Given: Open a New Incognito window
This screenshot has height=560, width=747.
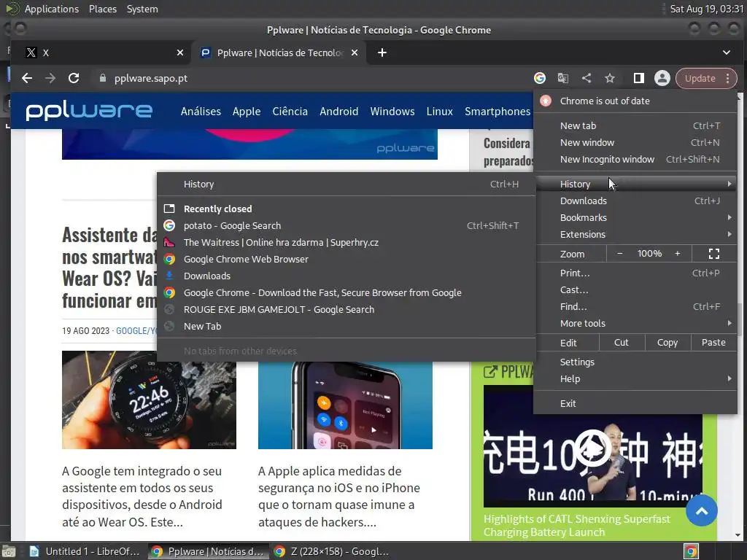Looking at the screenshot, I should click(x=635, y=159).
